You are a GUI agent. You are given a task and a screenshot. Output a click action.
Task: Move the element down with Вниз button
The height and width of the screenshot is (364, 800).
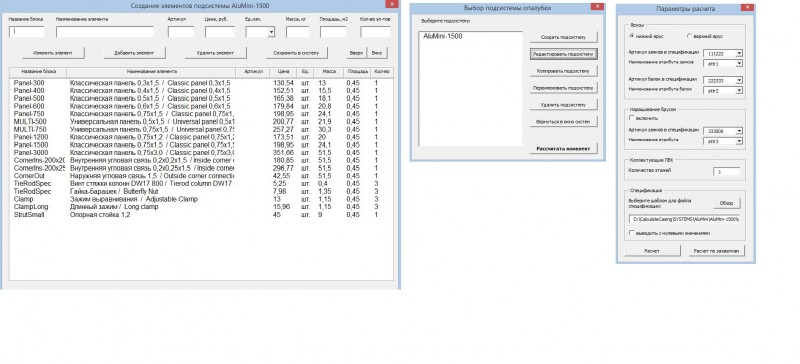[377, 53]
